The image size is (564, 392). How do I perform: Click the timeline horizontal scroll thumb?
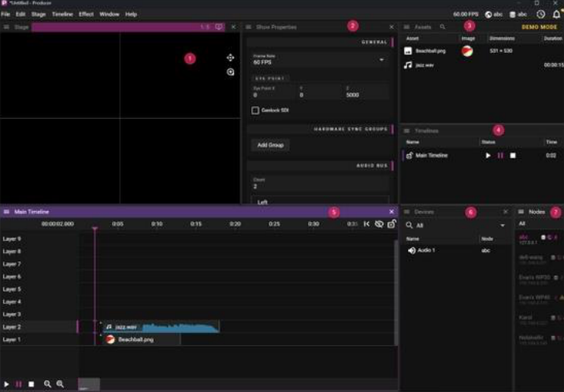click(x=89, y=384)
